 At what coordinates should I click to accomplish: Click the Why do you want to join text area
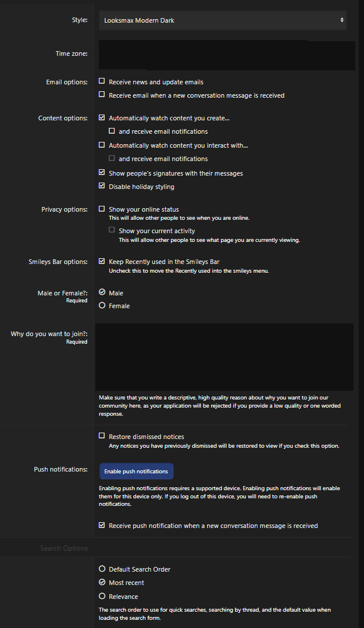point(224,356)
